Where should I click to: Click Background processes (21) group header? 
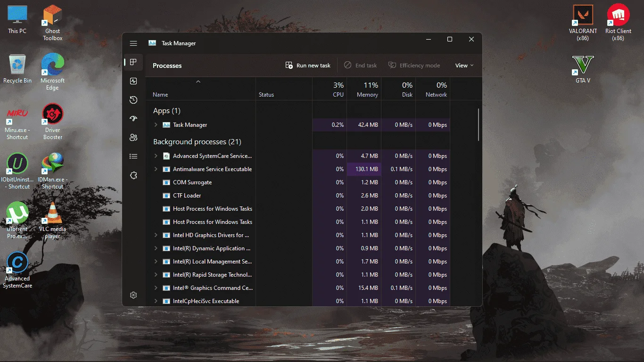(x=197, y=142)
